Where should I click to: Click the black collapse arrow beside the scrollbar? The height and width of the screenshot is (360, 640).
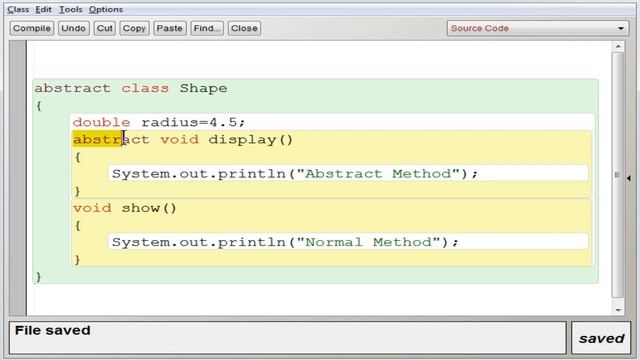(x=629, y=178)
